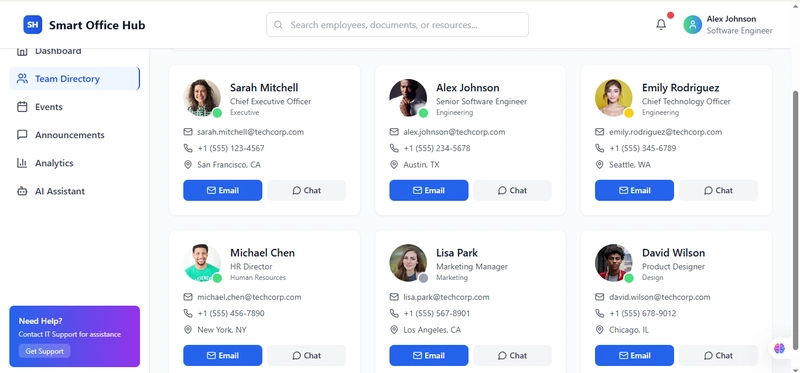Click the location pin beside Chicago, IL
The height and width of the screenshot is (373, 800).
tap(599, 330)
